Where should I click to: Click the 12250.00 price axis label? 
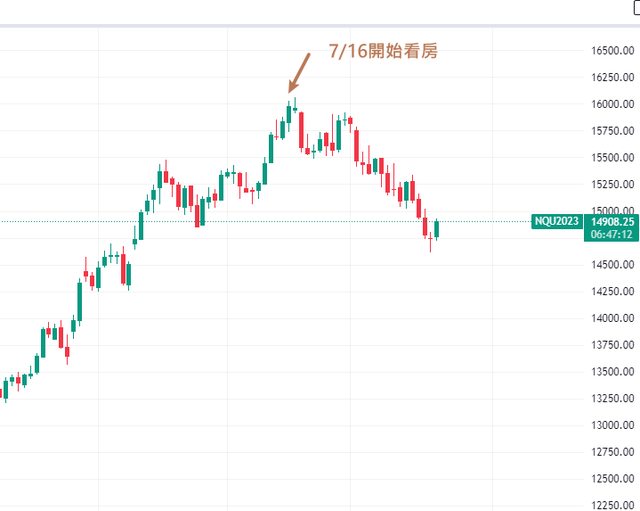612,506
